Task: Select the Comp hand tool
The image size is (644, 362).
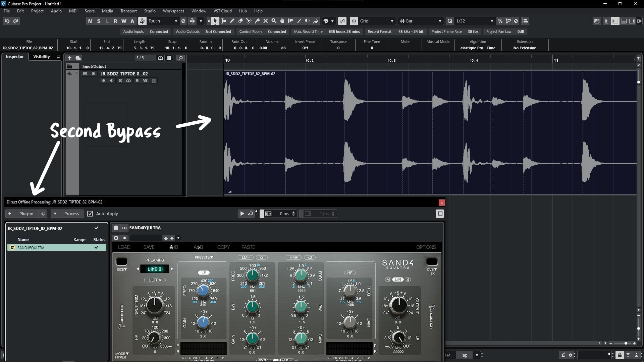Action: (282, 21)
